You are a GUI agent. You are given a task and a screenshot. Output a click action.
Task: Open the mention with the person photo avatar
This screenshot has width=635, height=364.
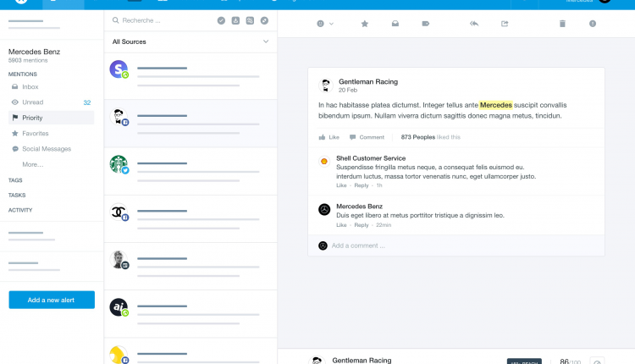point(190,267)
